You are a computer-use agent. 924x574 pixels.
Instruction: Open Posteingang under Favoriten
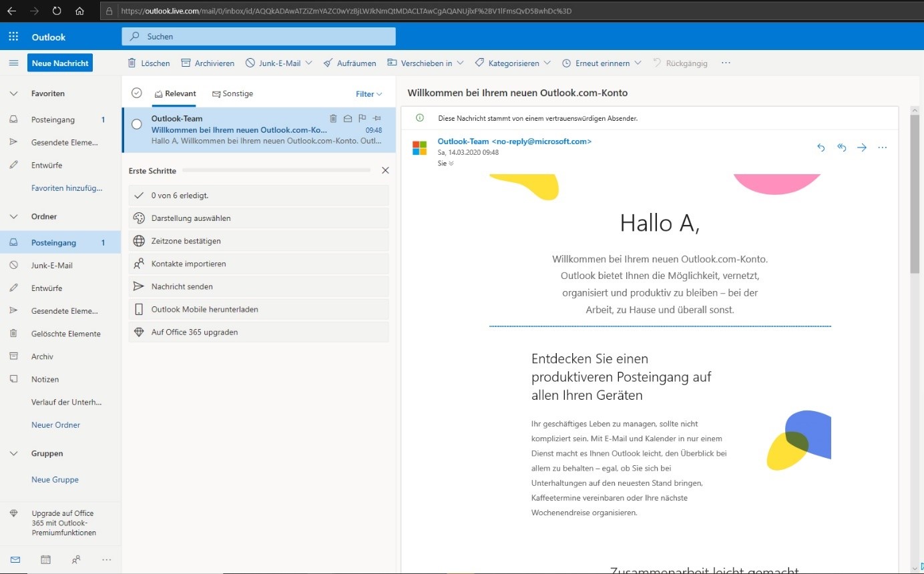click(x=60, y=120)
